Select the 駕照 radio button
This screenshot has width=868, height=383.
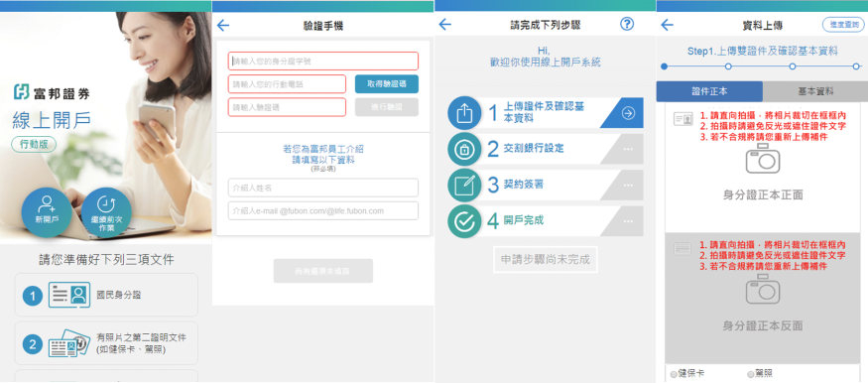click(x=751, y=374)
